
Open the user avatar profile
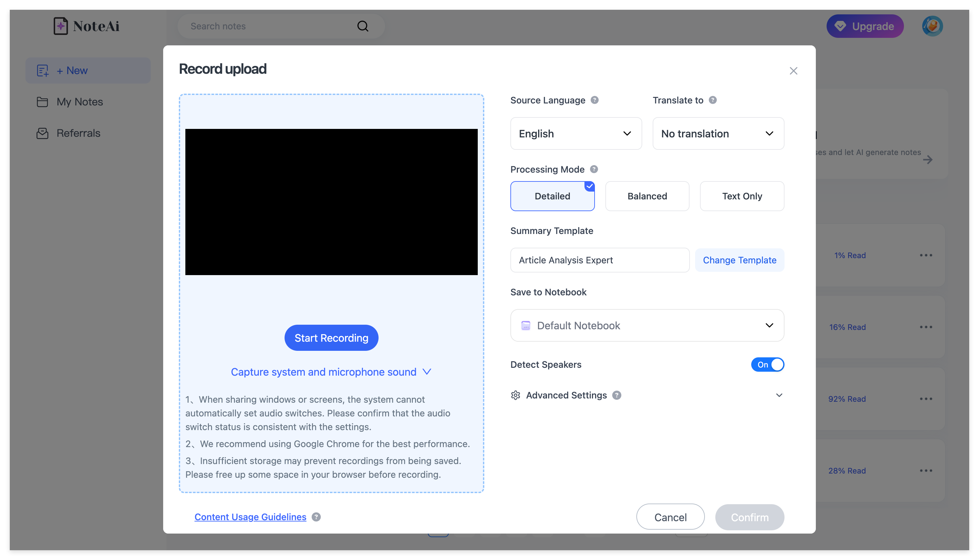[932, 26]
